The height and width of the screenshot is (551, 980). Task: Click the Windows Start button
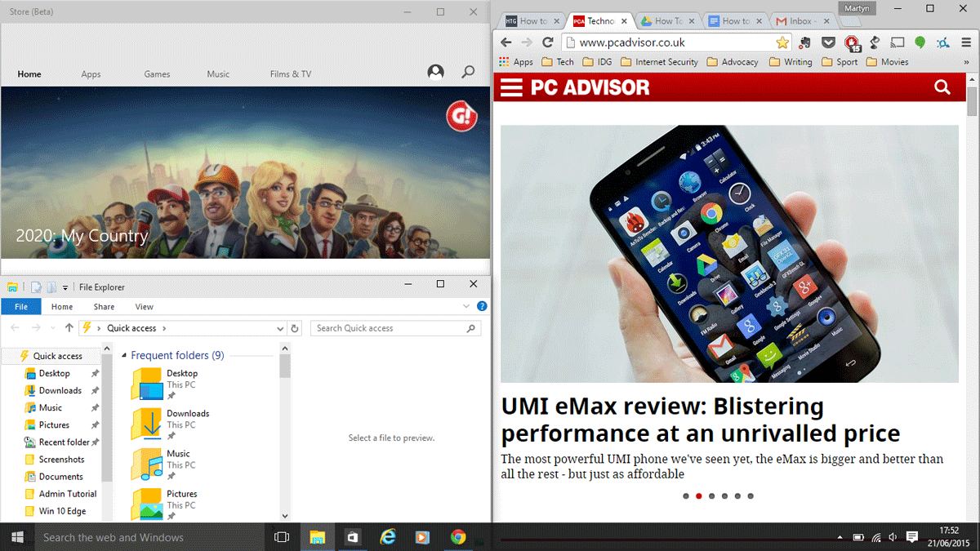coord(17,537)
